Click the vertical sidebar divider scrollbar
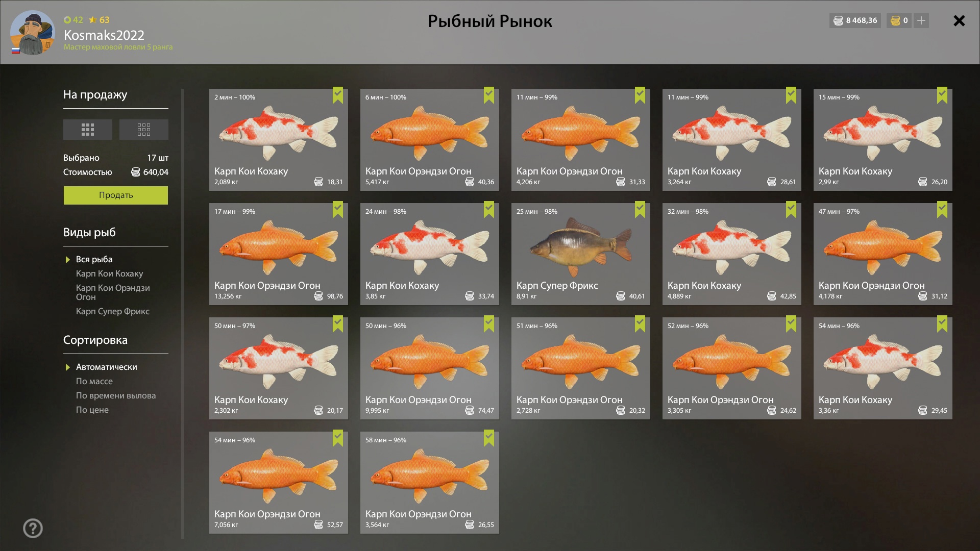 [182, 314]
